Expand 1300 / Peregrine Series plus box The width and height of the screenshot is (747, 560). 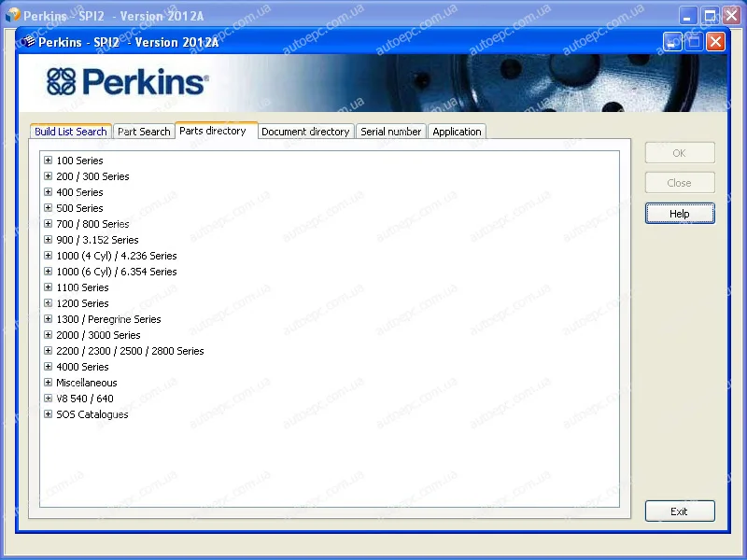click(49, 318)
